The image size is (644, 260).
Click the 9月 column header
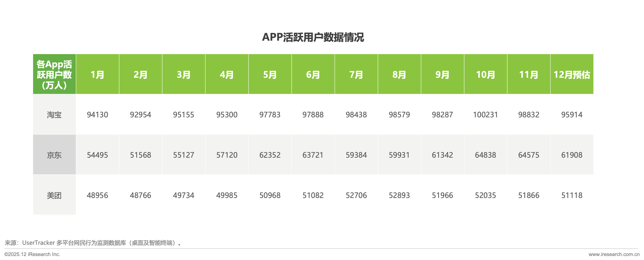pyautogui.click(x=443, y=74)
